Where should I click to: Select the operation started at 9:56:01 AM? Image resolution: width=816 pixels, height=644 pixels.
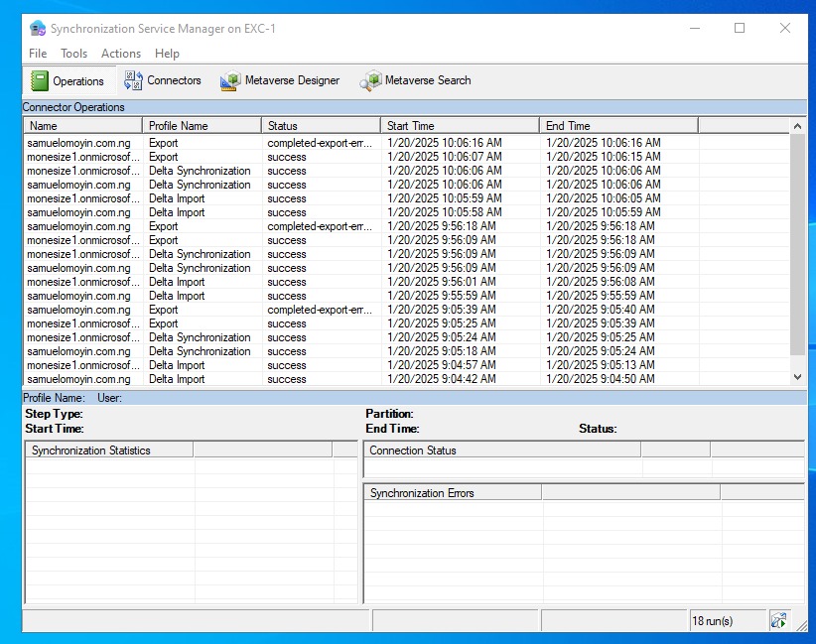tap(406, 282)
